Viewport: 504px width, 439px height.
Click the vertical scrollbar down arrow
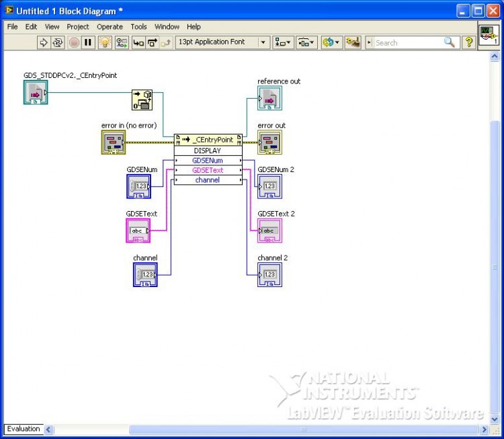(x=495, y=419)
